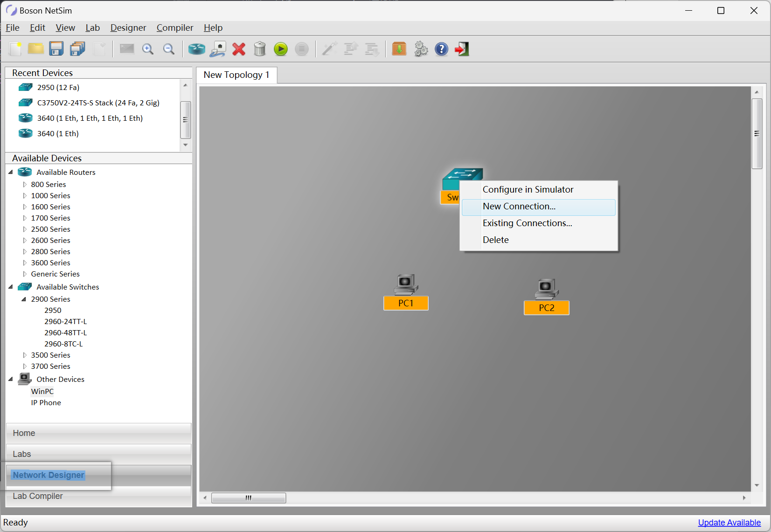This screenshot has height=532, width=771.
Task: Expand the Generic Series node
Action: (x=25, y=274)
